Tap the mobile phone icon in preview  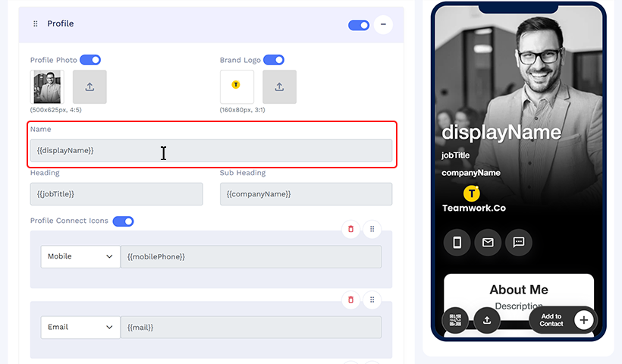tap(457, 242)
